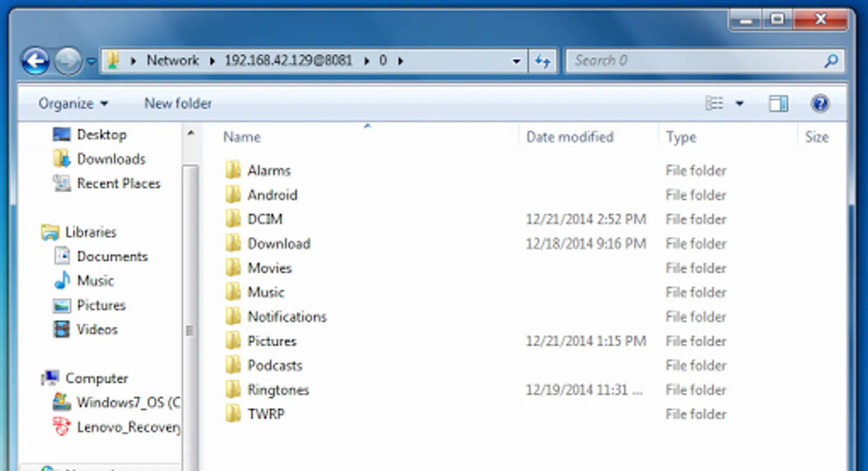Focus the Search 0 box
The width and height of the screenshot is (868, 471).
pos(705,61)
